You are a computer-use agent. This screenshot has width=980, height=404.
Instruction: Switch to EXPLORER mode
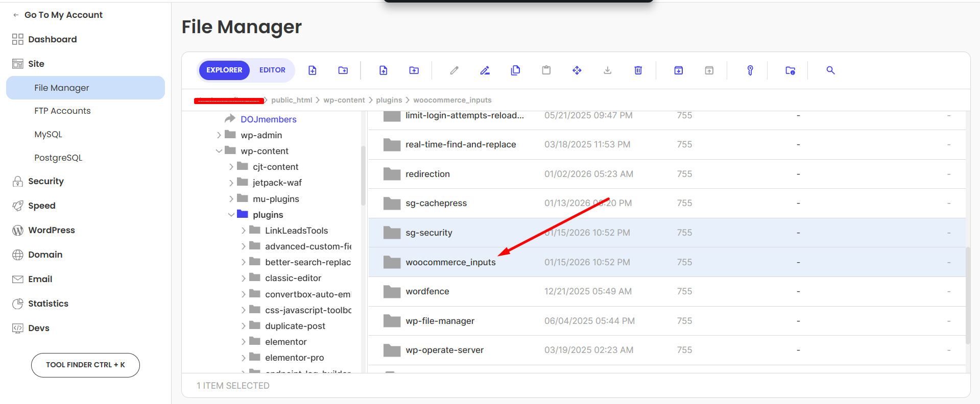point(224,70)
